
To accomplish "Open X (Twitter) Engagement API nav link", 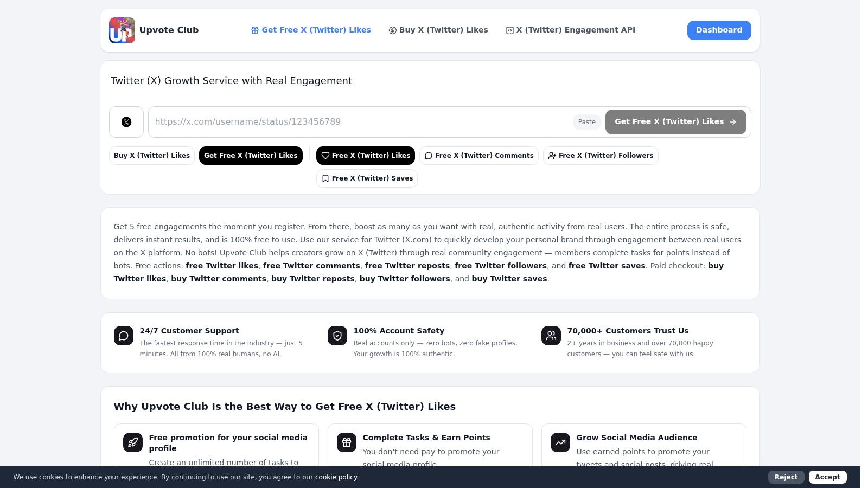I will (570, 30).
